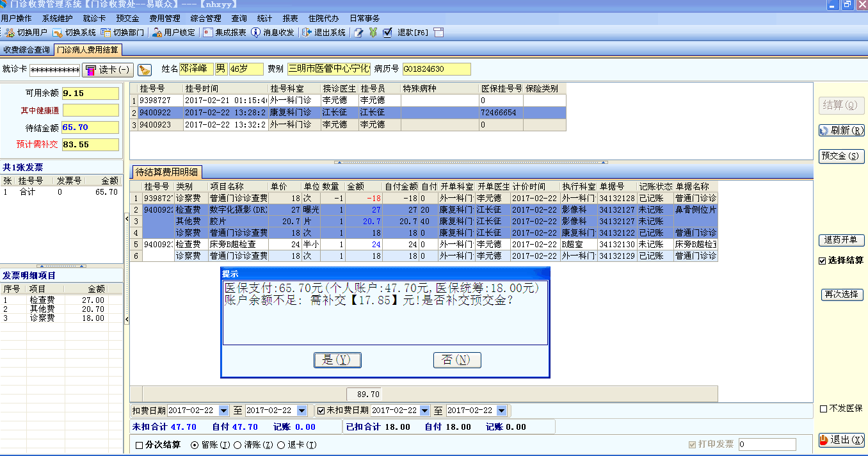Open the last 未扣费日期 end date dropdown
Image resolution: width=868 pixels, height=456 pixels.
tap(501, 411)
